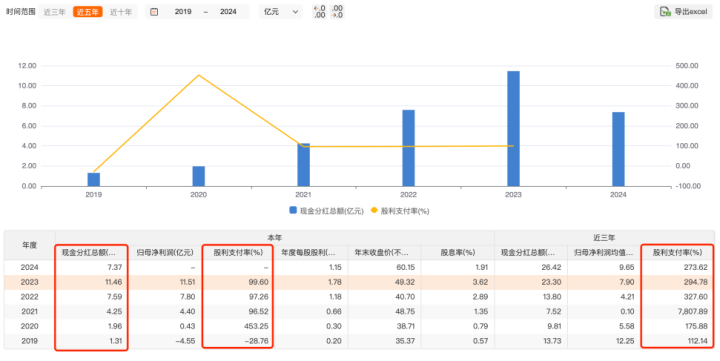Click the 99.60 payout ratio cell
720x361 pixels.
coord(238,282)
